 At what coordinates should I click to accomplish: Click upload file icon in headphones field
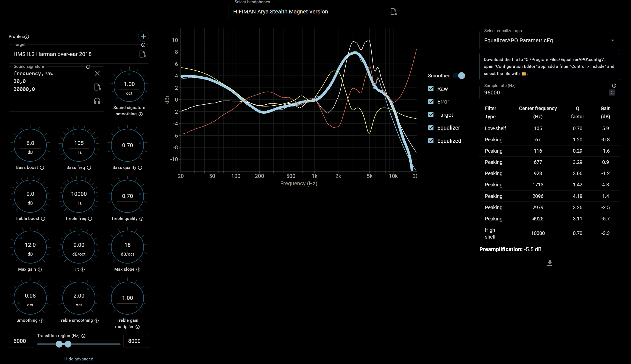point(393,12)
